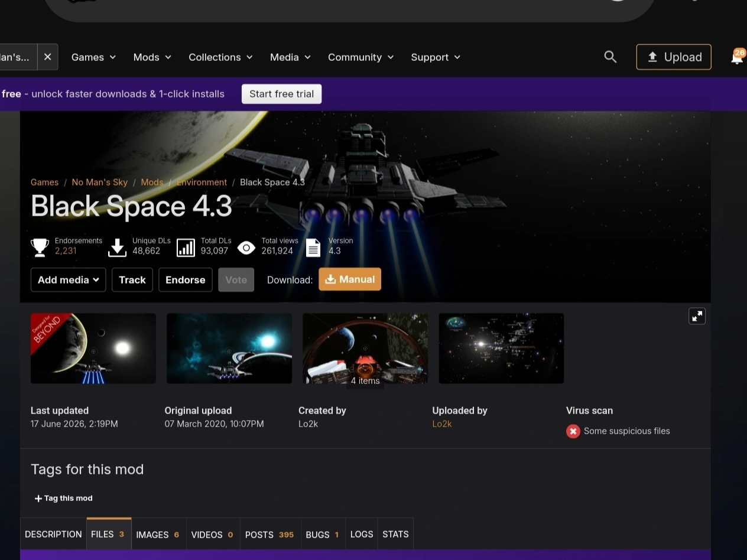Click the 17 June 2026 last updated date
Screen dimensions: 747x560
(x=74, y=424)
